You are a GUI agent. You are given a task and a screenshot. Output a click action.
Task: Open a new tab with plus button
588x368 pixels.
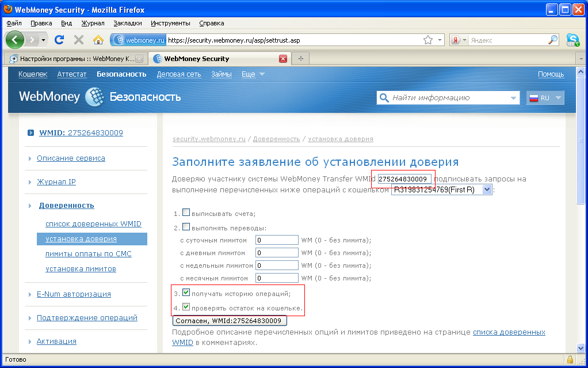(x=301, y=59)
